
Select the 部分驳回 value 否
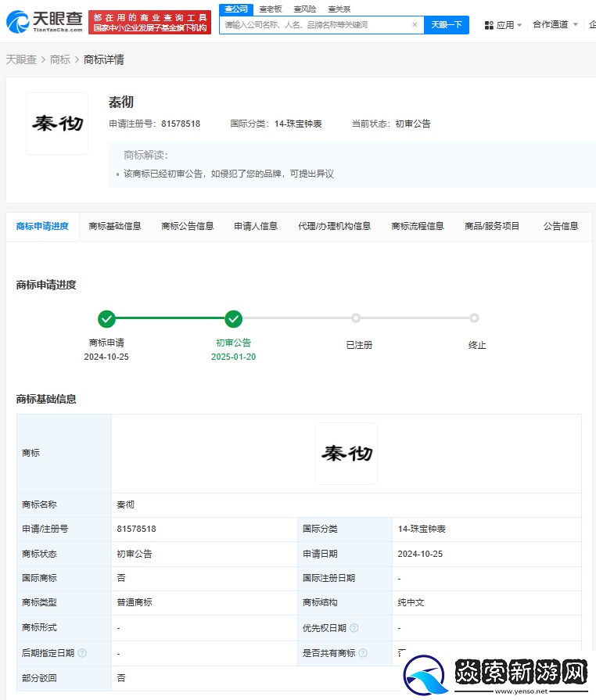(121, 677)
